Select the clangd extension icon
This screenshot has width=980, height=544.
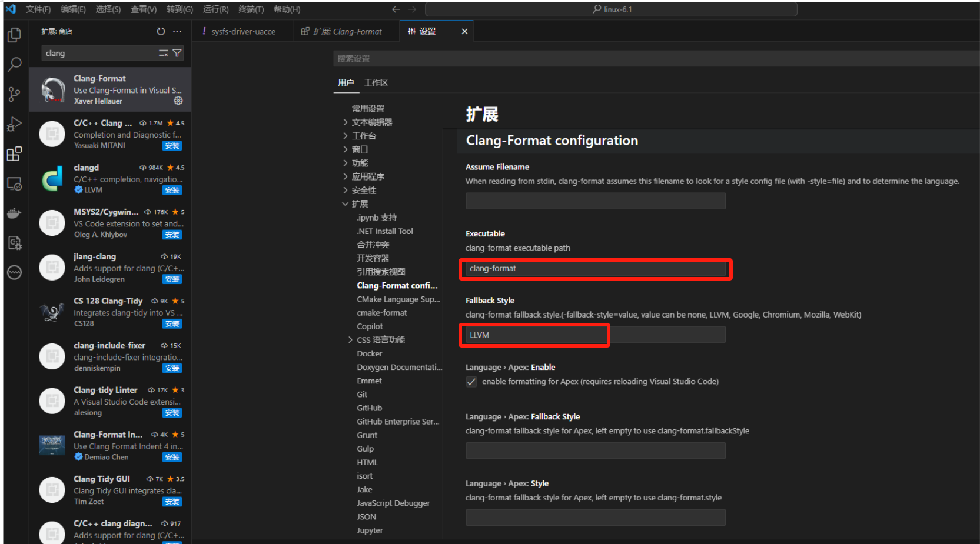pos(52,179)
